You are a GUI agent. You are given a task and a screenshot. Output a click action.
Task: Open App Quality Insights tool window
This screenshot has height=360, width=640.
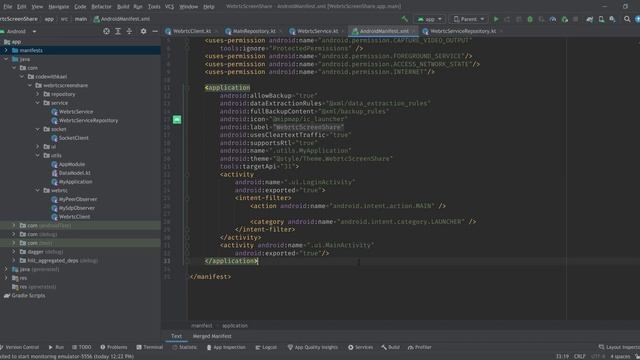[313, 347]
